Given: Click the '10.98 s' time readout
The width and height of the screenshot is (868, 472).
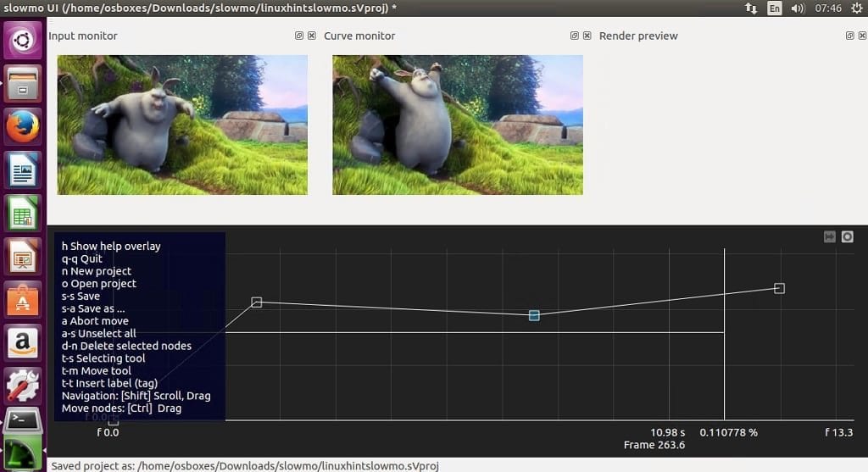Looking at the screenshot, I should 668,433.
